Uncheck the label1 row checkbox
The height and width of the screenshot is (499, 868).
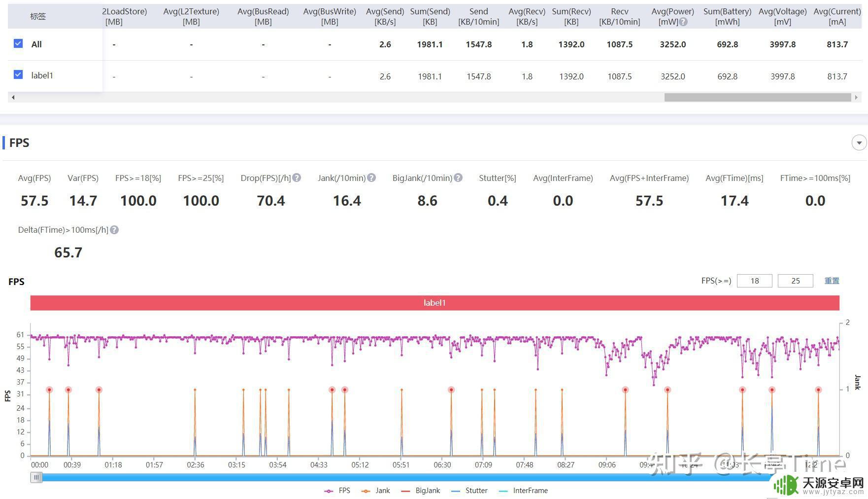coord(18,74)
